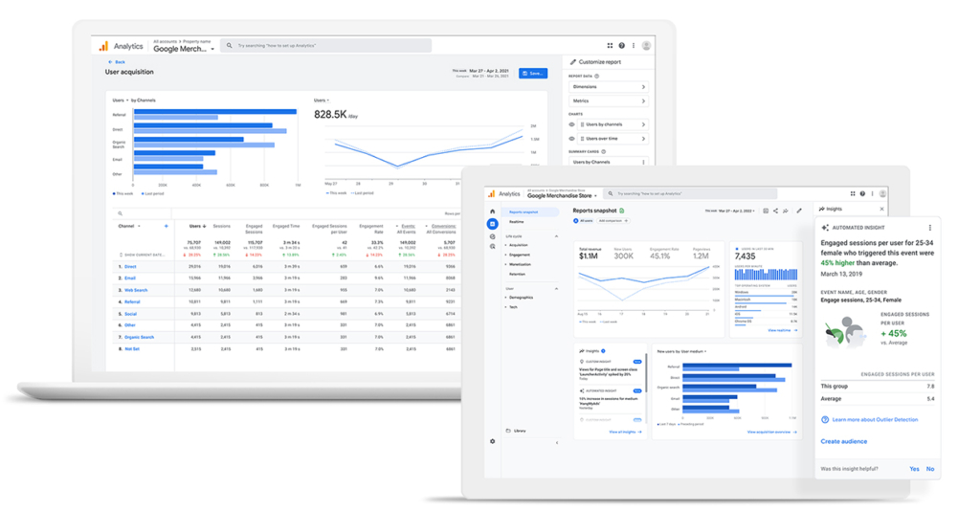This screenshot has width=980, height=512.
Task: Collapse the Life cycle section
Action: pos(556,236)
